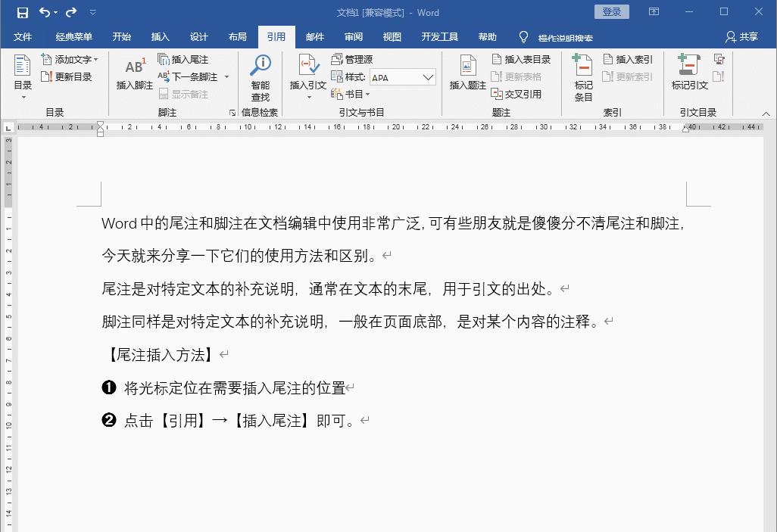Click 插入表目录

521,60
